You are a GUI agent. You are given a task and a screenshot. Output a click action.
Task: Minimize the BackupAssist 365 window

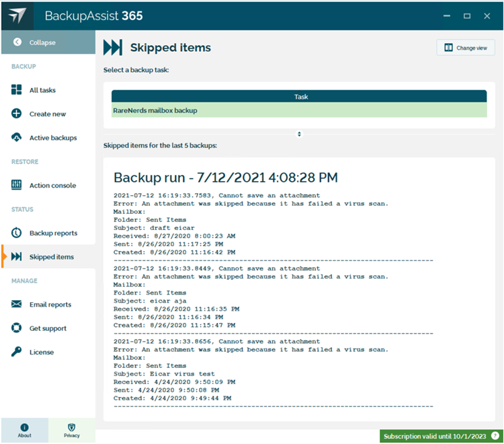point(446,15)
